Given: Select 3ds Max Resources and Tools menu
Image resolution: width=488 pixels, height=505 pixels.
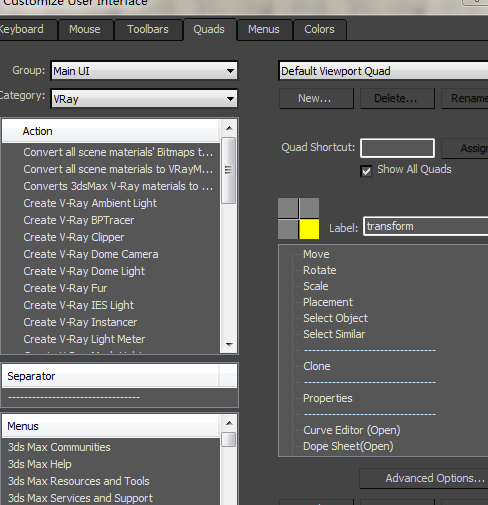Looking at the screenshot, I should tap(79, 481).
